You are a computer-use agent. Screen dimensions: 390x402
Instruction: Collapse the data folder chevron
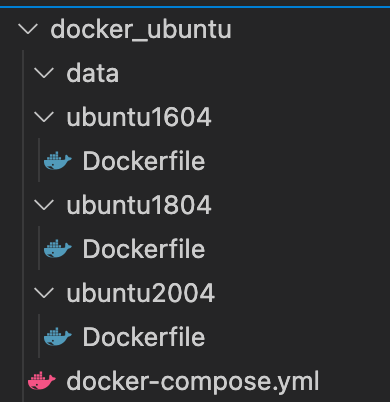(x=44, y=73)
